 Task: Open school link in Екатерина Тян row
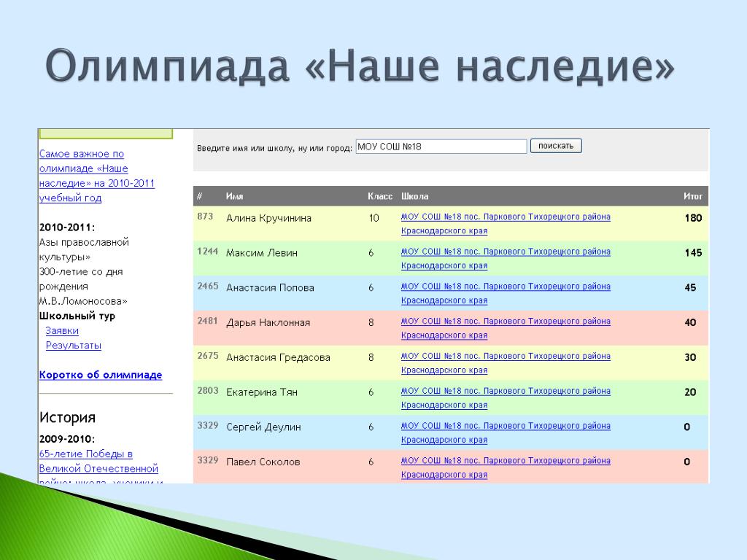tap(506, 397)
